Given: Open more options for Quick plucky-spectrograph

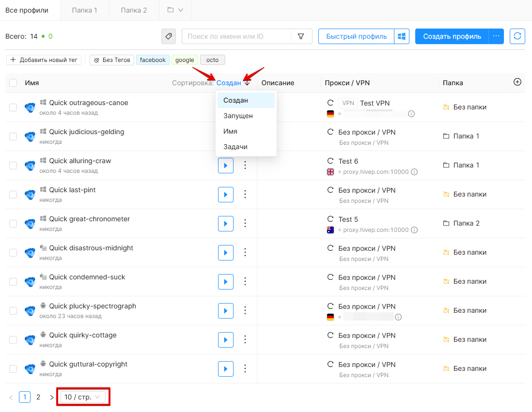Looking at the screenshot, I should point(245,311).
